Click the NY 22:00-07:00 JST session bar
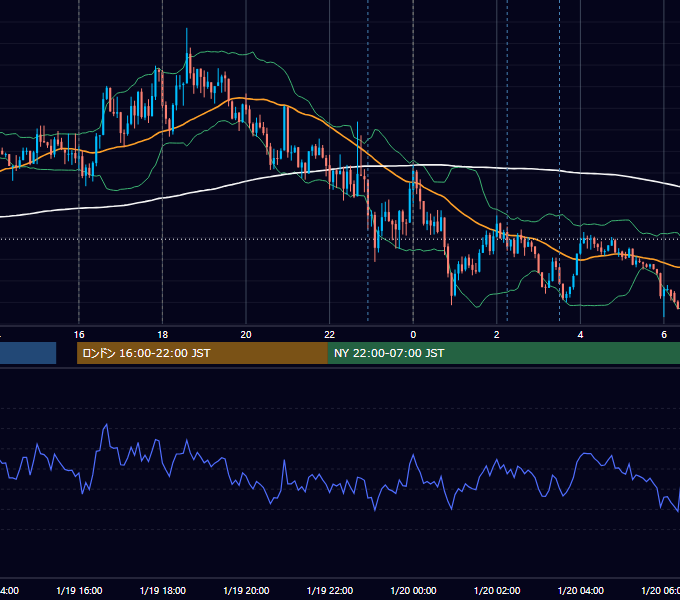The height and width of the screenshot is (600, 680). tap(503, 353)
